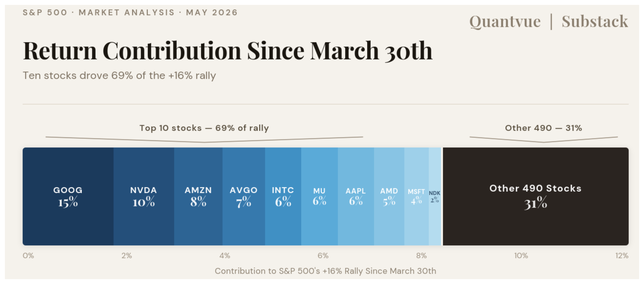644x284 pixels.
Task: Select the AMD 5% segment
Action: tap(389, 196)
